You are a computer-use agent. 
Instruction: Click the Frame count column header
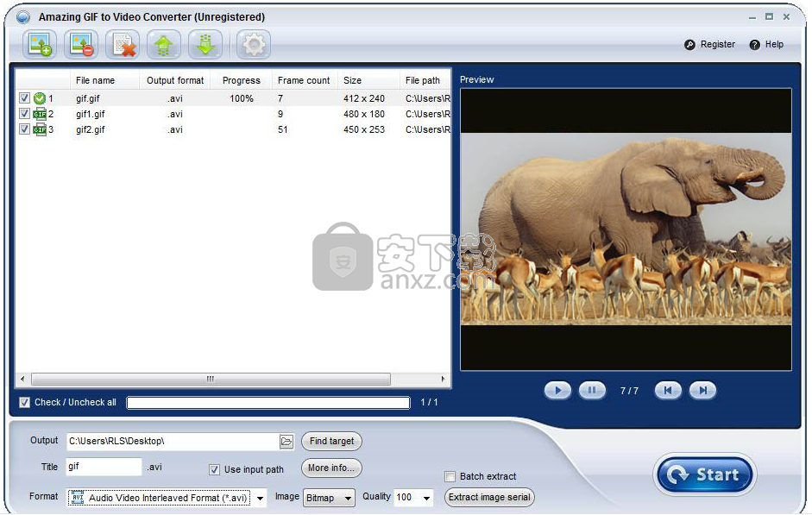click(304, 80)
